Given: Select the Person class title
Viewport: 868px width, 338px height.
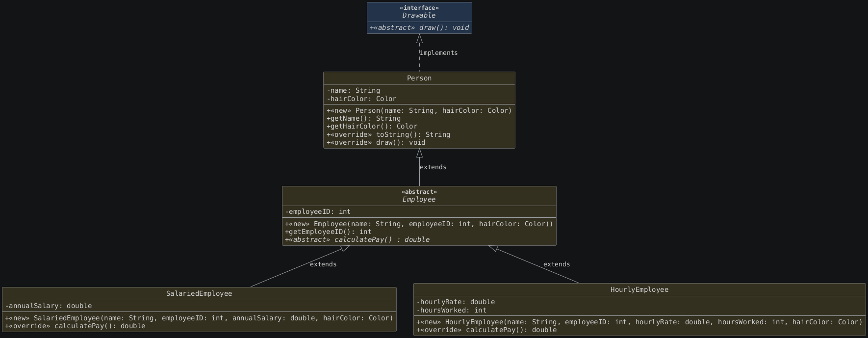Looking at the screenshot, I should [x=419, y=78].
